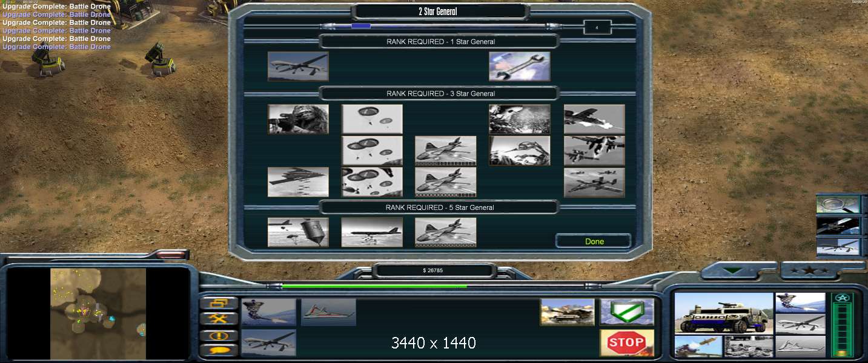Image resolution: width=868 pixels, height=363 pixels.
Task: Select the three-plane A-10 strike power
Action: (594, 182)
